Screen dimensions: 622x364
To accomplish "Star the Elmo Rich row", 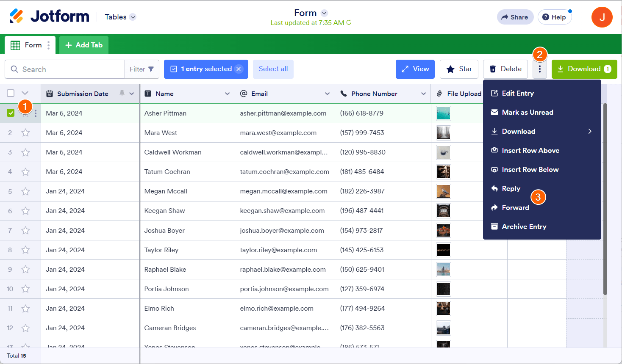I will (x=25, y=309).
